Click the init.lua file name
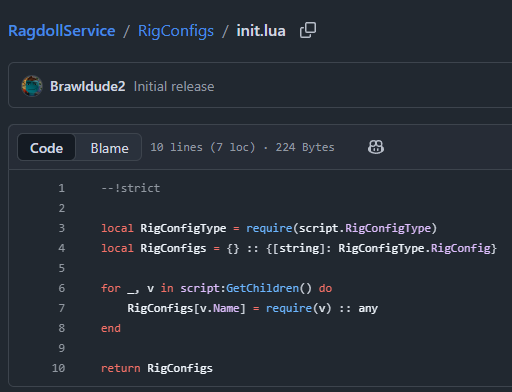The height and width of the screenshot is (392, 512). click(261, 31)
